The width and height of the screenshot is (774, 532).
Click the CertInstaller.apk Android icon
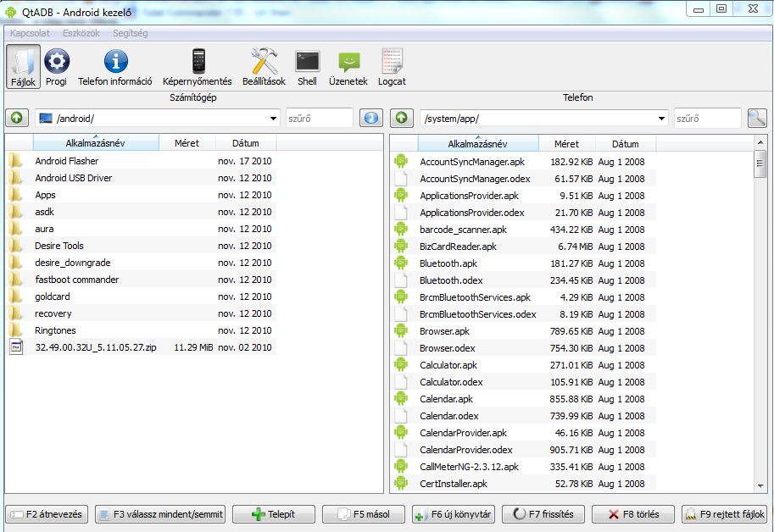coord(401,483)
